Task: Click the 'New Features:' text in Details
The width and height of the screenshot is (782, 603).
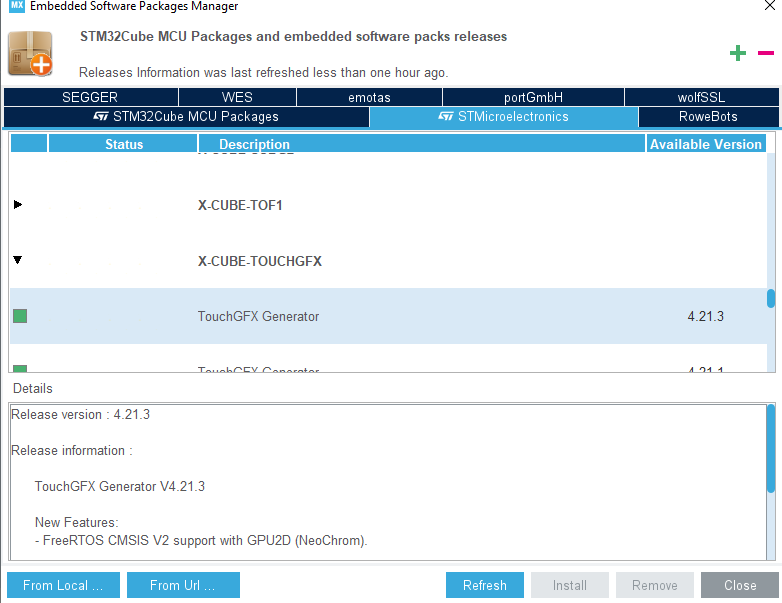Action: click(x=76, y=522)
